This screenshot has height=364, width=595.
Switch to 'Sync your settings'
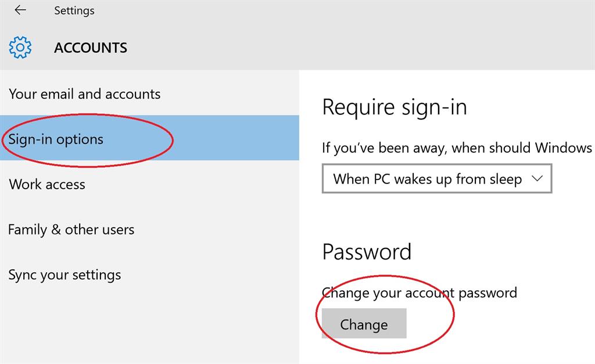coord(64,275)
